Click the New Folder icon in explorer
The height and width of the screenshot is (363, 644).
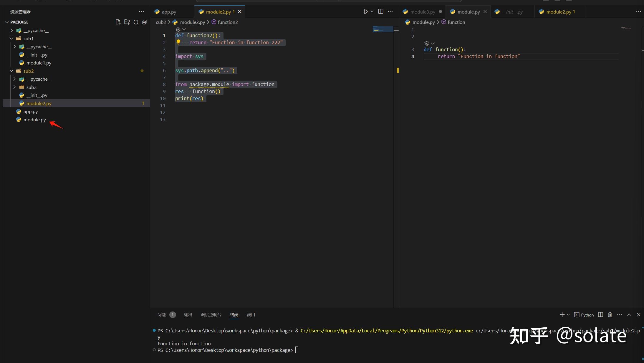127,22
